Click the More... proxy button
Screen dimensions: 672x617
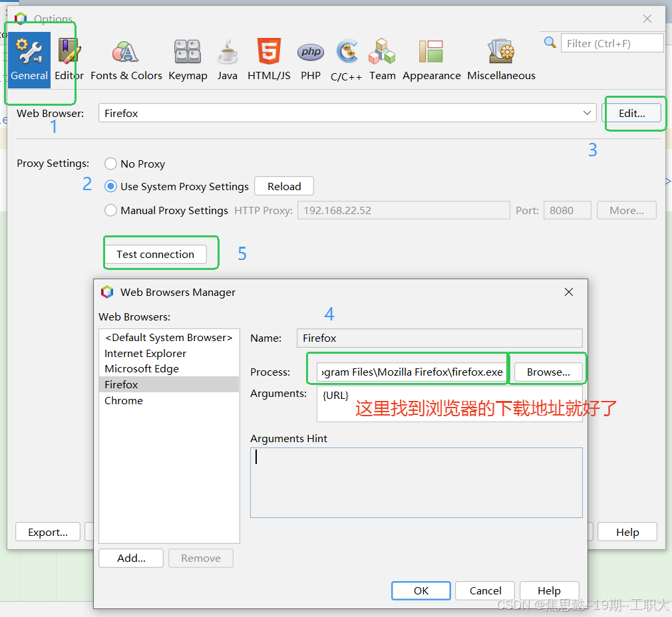[x=627, y=210]
